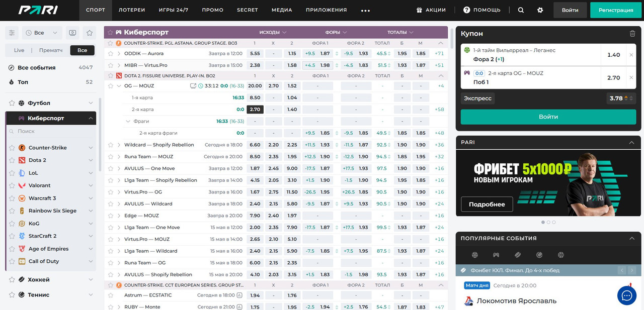Open the three-dots more menu
The width and height of the screenshot is (644, 310).
point(365,11)
